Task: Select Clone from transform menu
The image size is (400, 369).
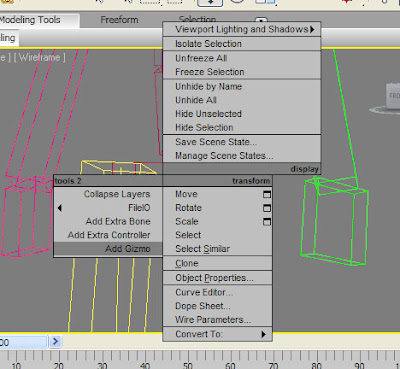Action: tap(217, 263)
